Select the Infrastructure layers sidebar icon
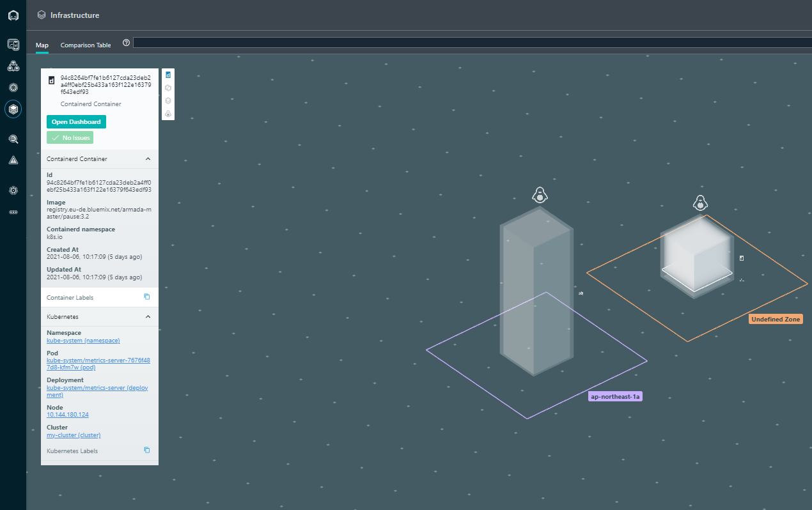 pyautogui.click(x=13, y=109)
